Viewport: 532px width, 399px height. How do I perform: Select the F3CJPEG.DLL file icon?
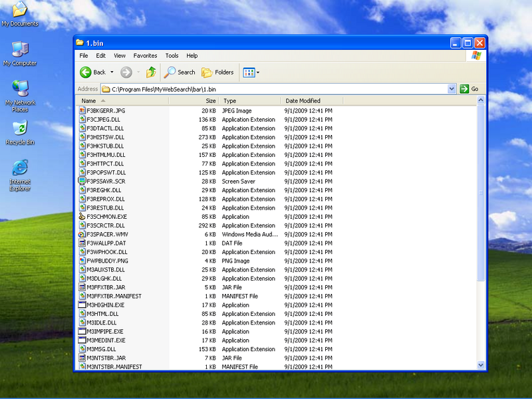82,119
